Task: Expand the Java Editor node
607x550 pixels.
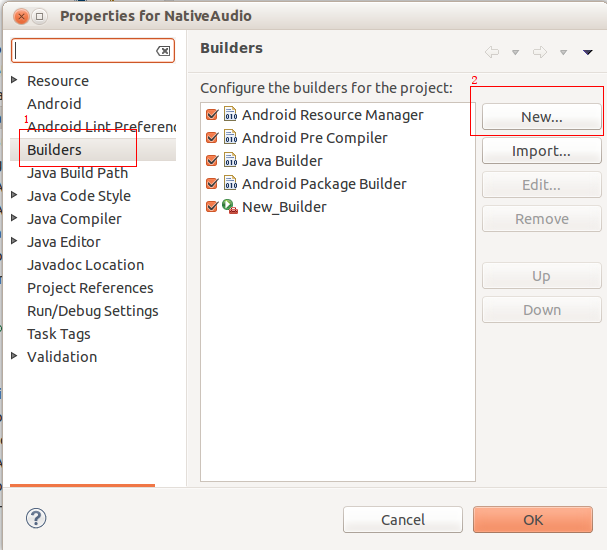Action: coord(14,241)
